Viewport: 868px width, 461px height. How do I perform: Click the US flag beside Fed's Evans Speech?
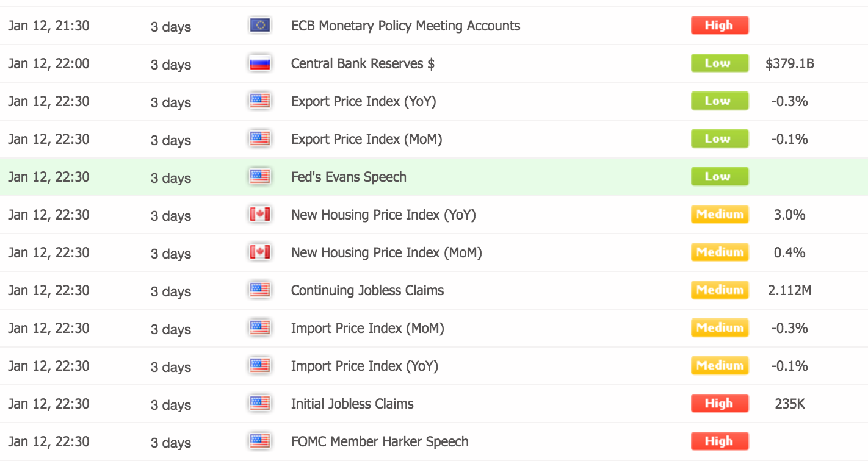pyautogui.click(x=260, y=177)
